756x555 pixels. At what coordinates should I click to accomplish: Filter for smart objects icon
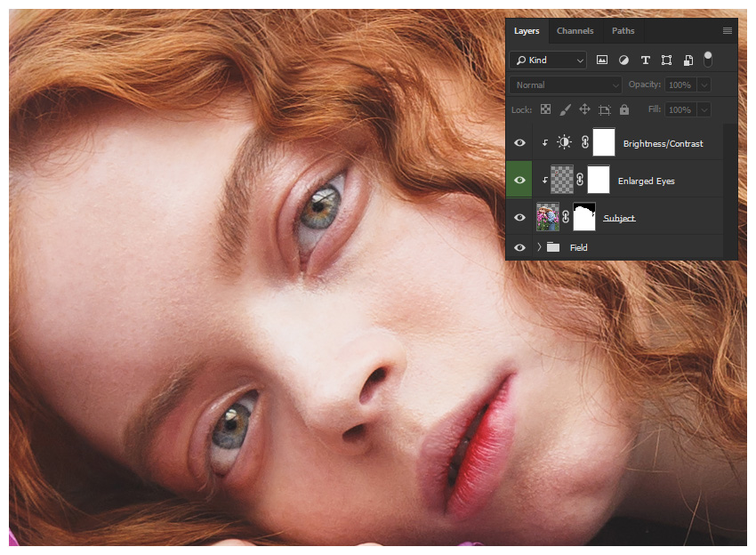[688, 60]
